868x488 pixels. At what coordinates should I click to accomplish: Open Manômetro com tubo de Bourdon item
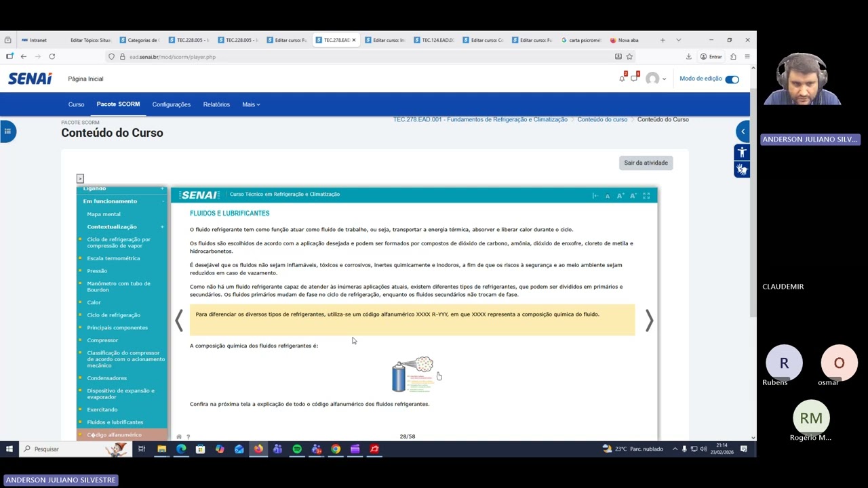(119, 287)
